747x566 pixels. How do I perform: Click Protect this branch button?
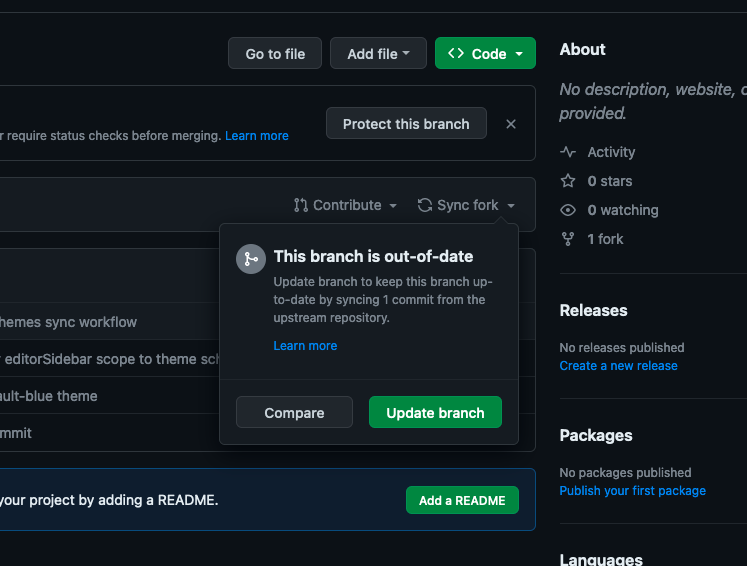pos(406,124)
